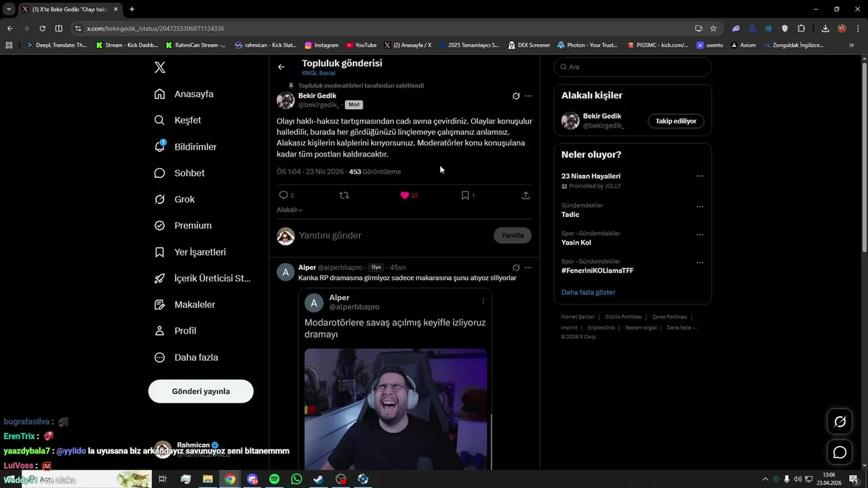
Task: Open Chrome extensions puzzle icon
Action: tap(802, 28)
